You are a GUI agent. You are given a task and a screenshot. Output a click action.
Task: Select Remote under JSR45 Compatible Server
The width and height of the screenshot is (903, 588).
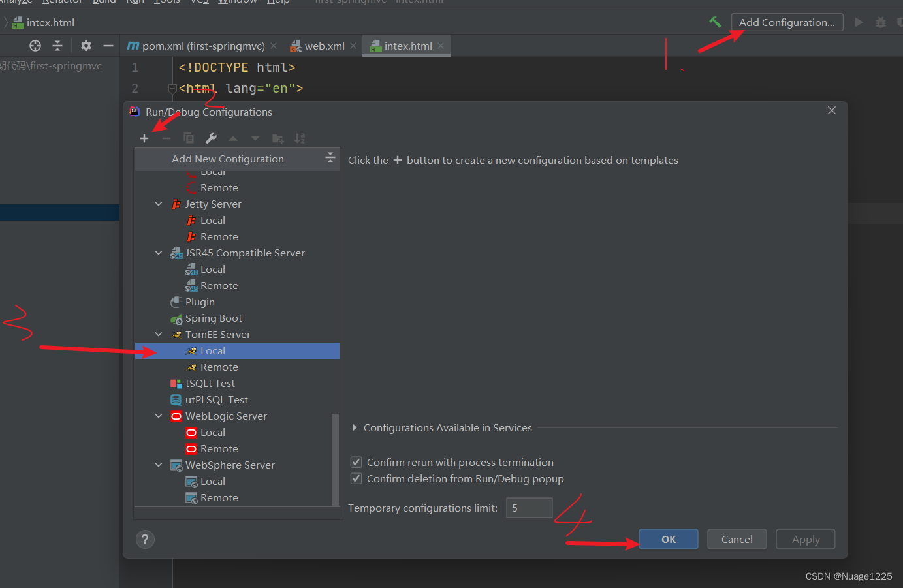pyautogui.click(x=219, y=285)
